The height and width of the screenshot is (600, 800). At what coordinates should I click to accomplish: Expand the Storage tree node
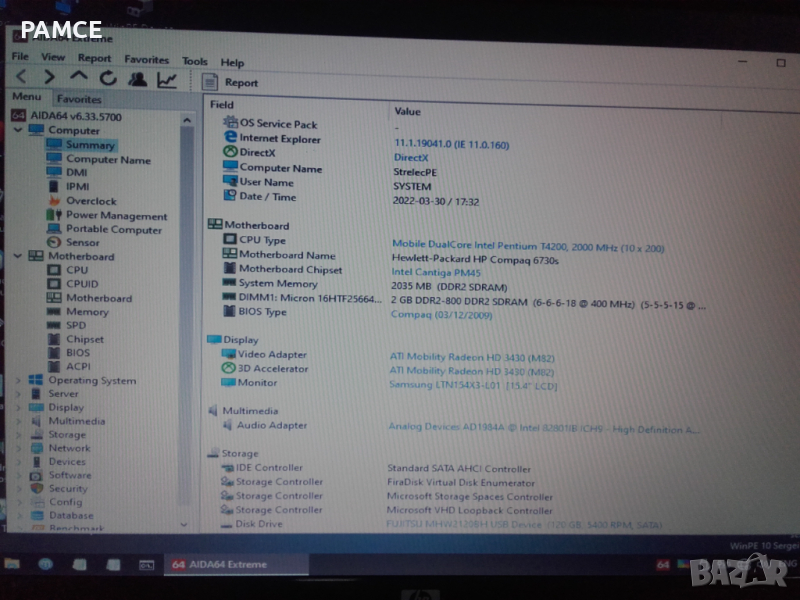point(18,435)
